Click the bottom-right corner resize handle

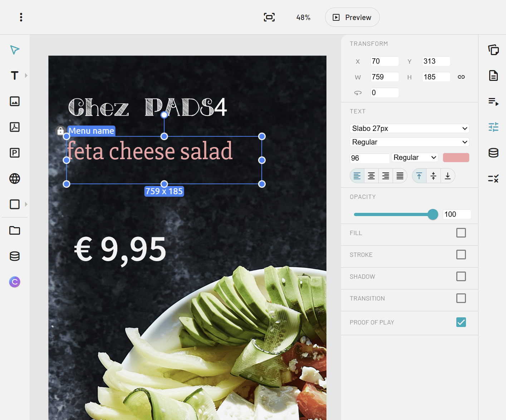(262, 184)
